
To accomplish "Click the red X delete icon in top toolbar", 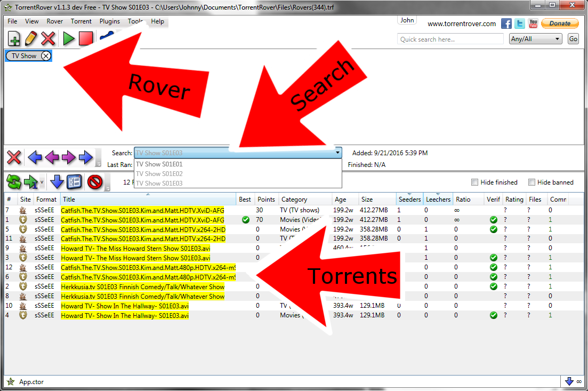I will pyautogui.click(x=48, y=38).
